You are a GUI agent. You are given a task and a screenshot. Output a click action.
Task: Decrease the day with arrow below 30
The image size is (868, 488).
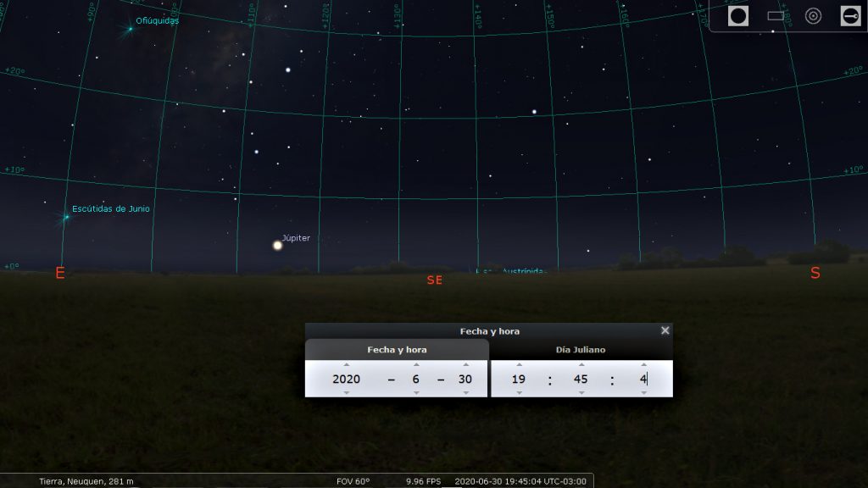(465, 393)
